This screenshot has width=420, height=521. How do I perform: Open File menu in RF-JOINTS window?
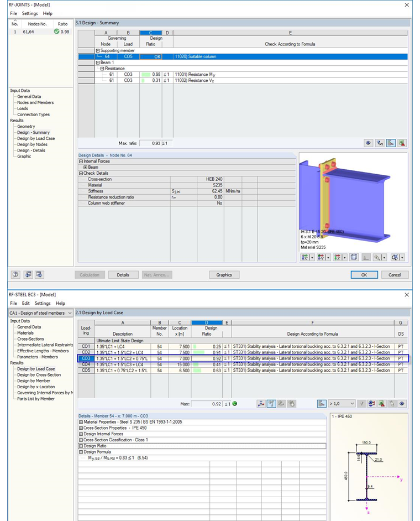tap(13, 13)
